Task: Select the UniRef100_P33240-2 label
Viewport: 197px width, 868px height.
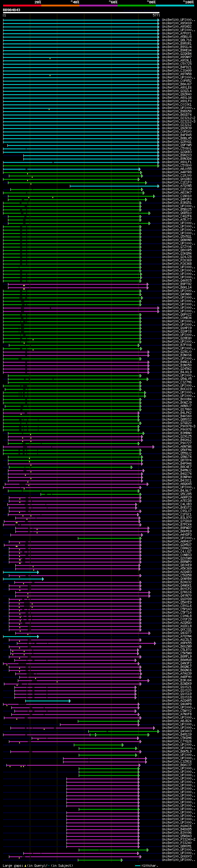Action: point(179,839)
